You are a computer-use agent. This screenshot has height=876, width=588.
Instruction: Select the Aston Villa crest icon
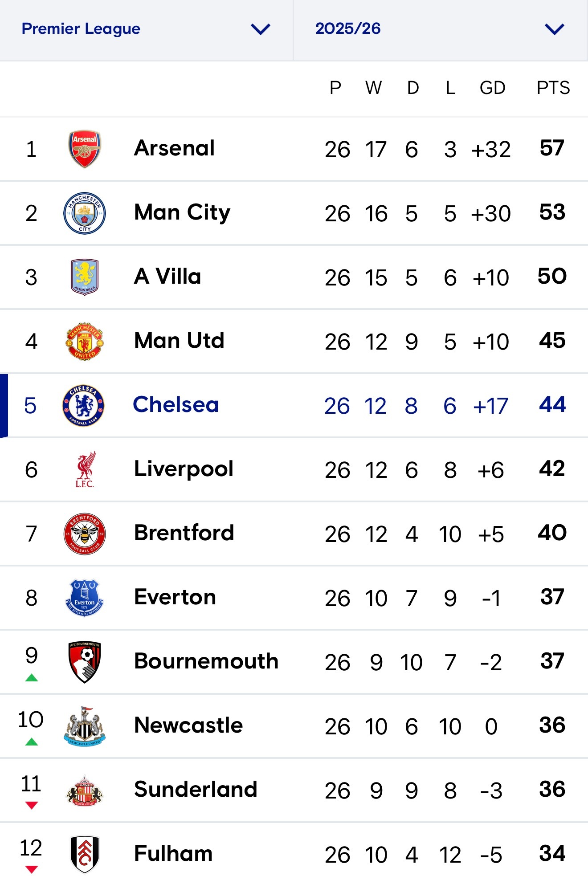(85, 277)
